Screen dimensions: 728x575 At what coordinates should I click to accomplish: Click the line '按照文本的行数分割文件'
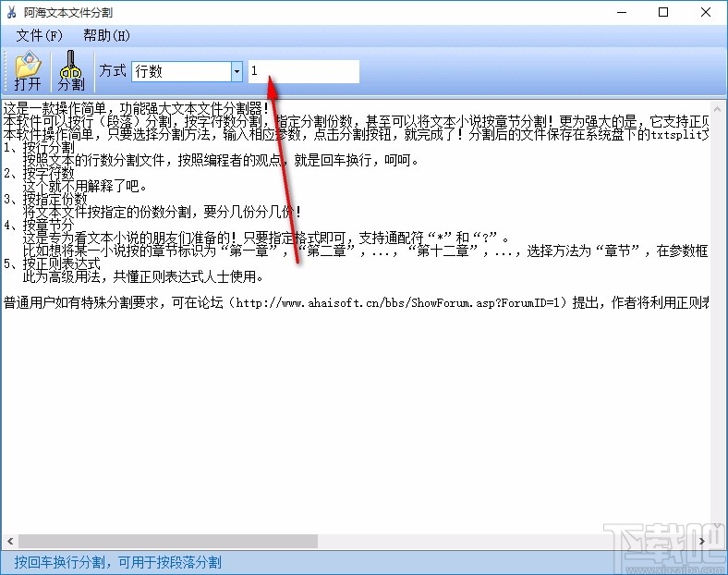tap(221, 160)
